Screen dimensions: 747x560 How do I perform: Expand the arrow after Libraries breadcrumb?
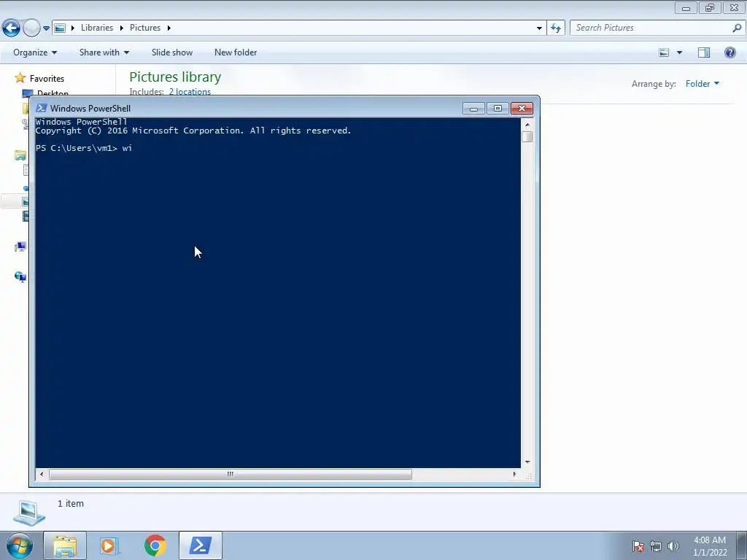(122, 28)
